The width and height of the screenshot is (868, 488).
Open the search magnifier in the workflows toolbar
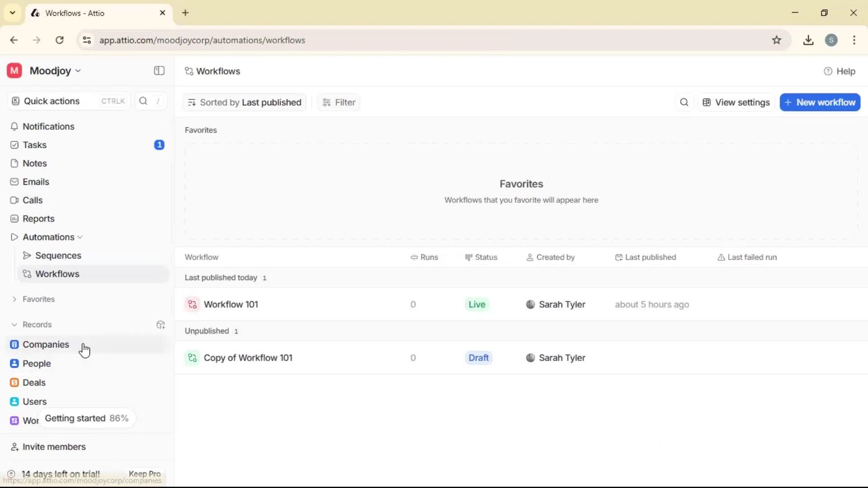tap(684, 102)
